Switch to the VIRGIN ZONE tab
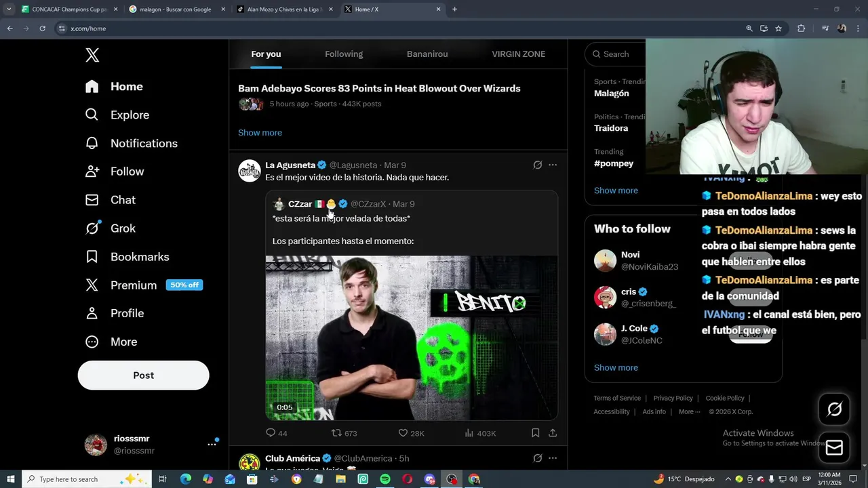 point(518,54)
